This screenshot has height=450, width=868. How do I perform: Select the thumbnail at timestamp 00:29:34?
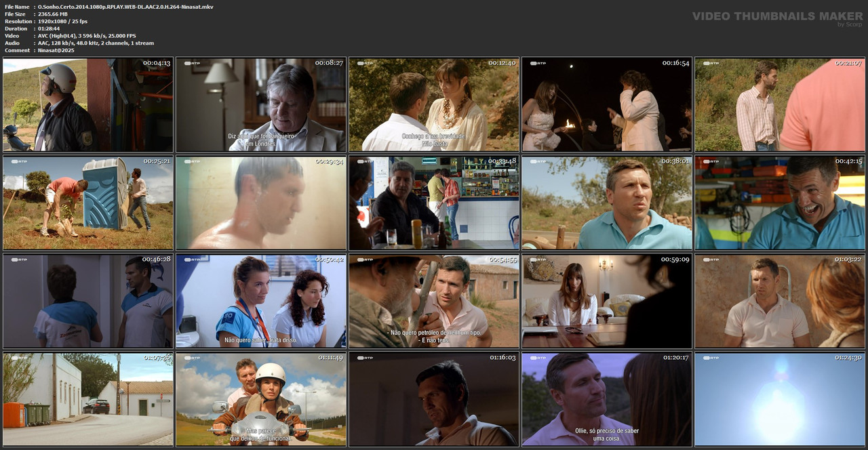261,203
